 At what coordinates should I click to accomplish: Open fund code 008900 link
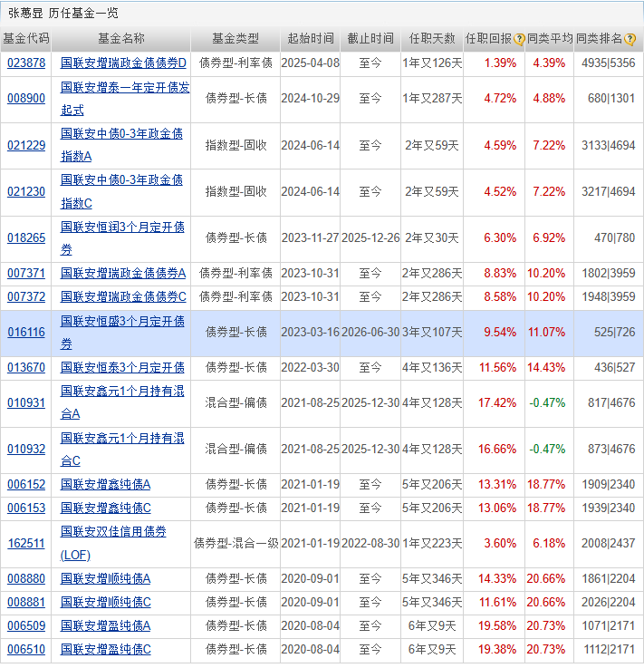[x=26, y=99]
